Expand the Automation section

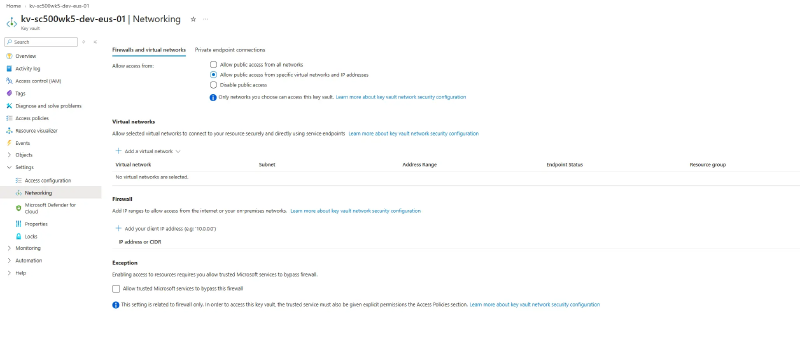coord(9,261)
